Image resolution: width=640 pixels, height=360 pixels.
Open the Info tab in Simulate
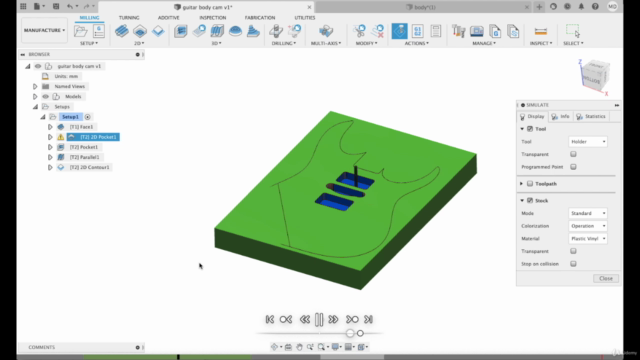coord(561,117)
